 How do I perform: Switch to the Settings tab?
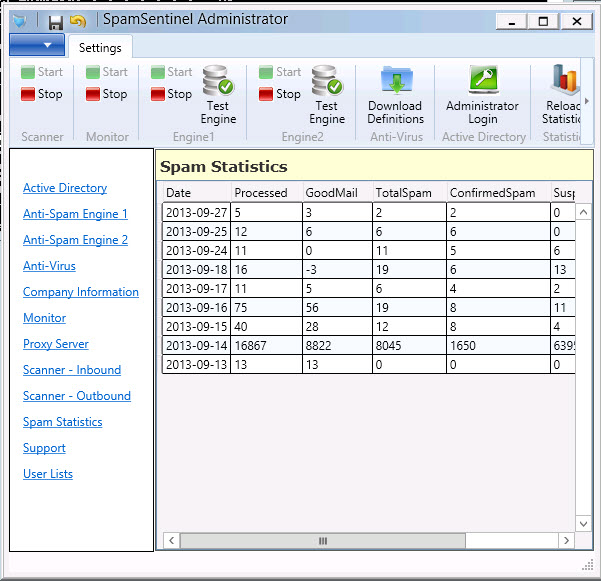click(x=100, y=48)
